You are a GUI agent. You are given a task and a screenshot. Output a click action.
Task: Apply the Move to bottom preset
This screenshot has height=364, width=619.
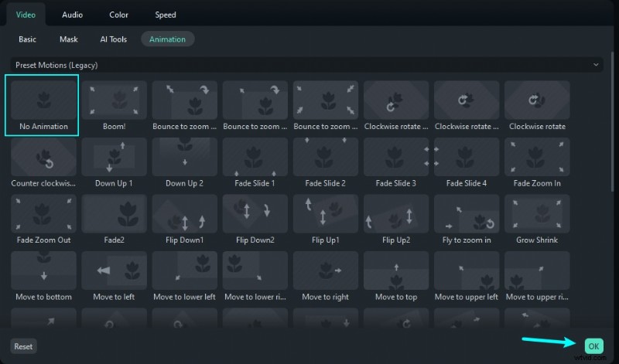(43, 276)
